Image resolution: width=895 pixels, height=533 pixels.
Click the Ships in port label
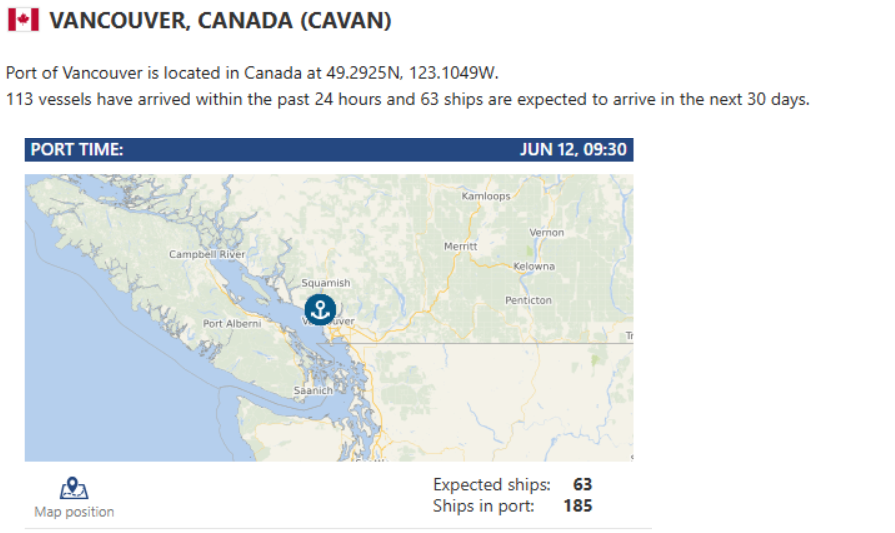(x=483, y=506)
